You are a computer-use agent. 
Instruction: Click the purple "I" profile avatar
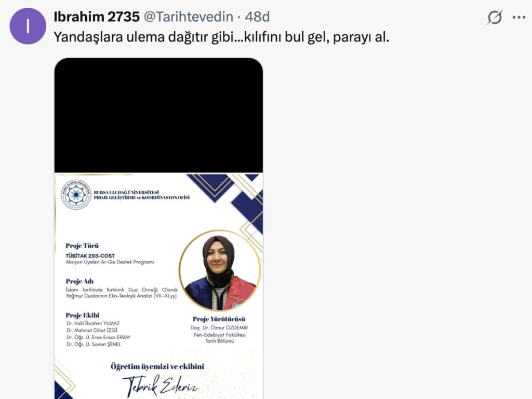[28, 26]
